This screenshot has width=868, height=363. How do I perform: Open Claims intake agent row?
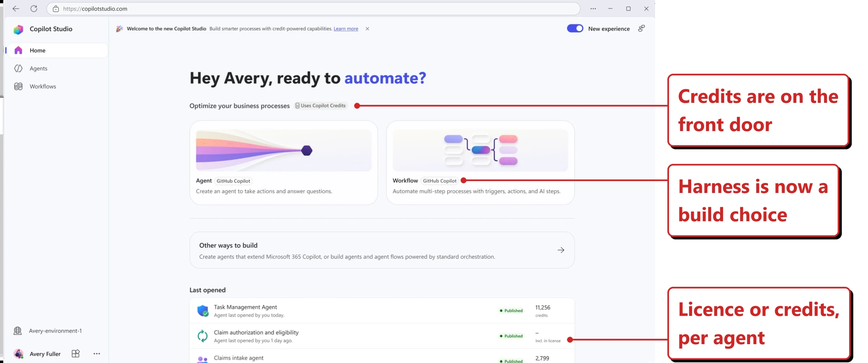[x=382, y=357]
